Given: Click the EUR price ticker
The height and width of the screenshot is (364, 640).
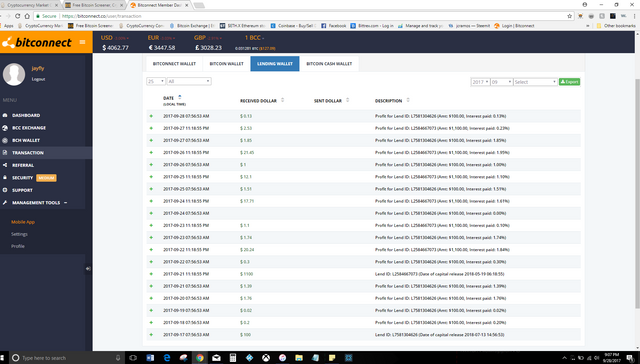Looking at the screenshot, I should pos(162,42).
